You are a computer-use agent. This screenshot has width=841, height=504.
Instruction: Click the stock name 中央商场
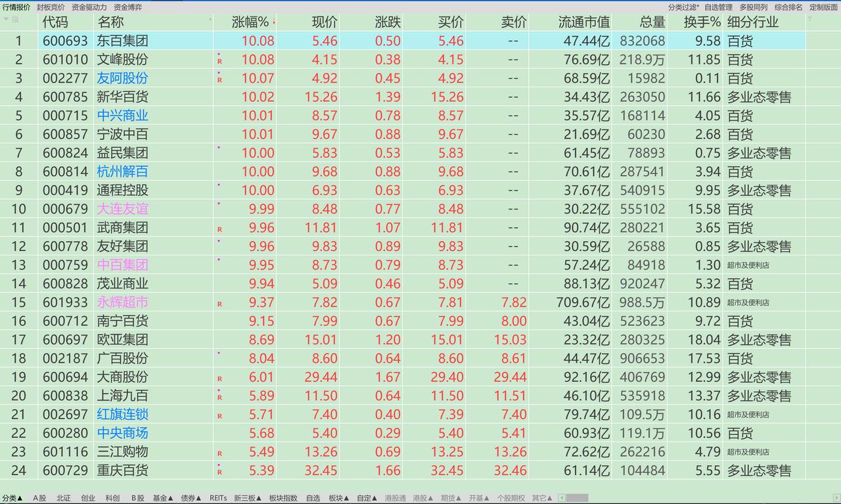click(123, 433)
